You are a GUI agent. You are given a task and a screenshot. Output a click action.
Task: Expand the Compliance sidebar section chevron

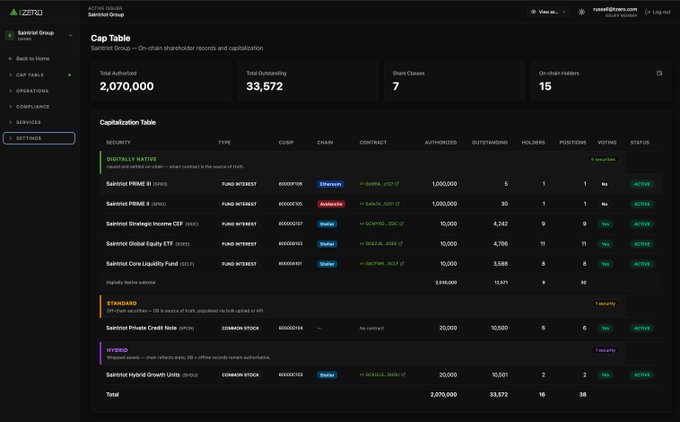click(10, 107)
